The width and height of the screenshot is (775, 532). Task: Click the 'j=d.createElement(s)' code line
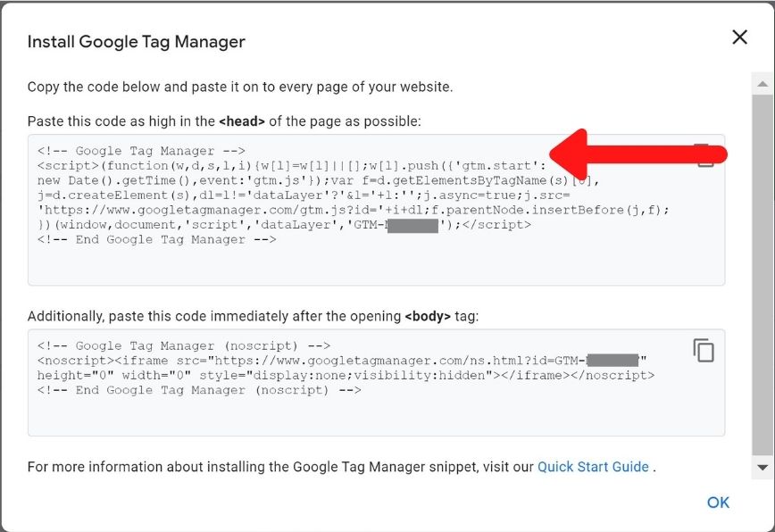click(x=304, y=195)
